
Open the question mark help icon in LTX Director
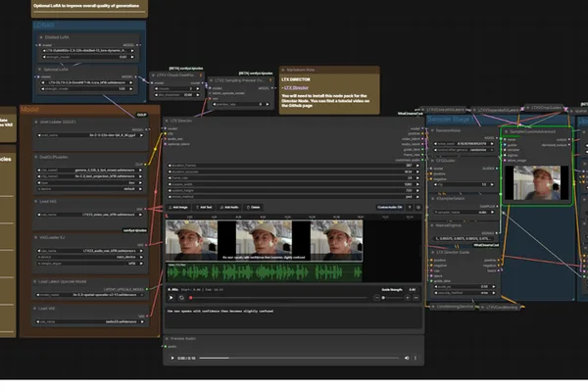pos(410,207)
